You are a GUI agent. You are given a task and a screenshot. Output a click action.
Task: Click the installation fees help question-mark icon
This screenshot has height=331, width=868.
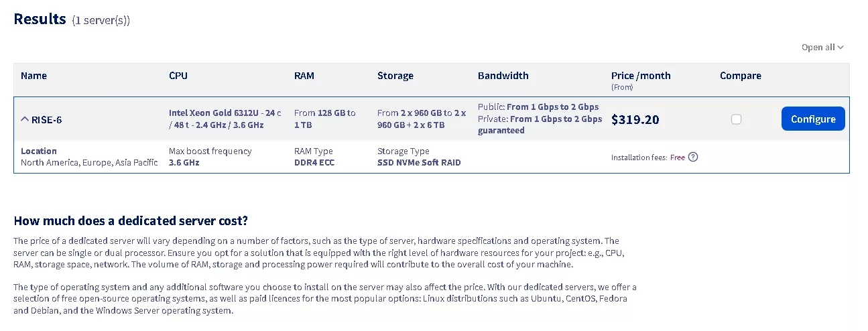click(x=693, y=157)
